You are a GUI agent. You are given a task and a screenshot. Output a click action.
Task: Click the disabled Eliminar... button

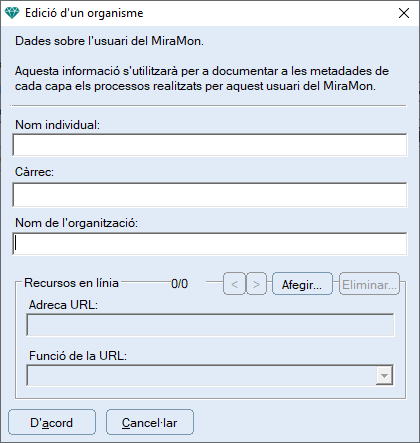pos(369,284)
